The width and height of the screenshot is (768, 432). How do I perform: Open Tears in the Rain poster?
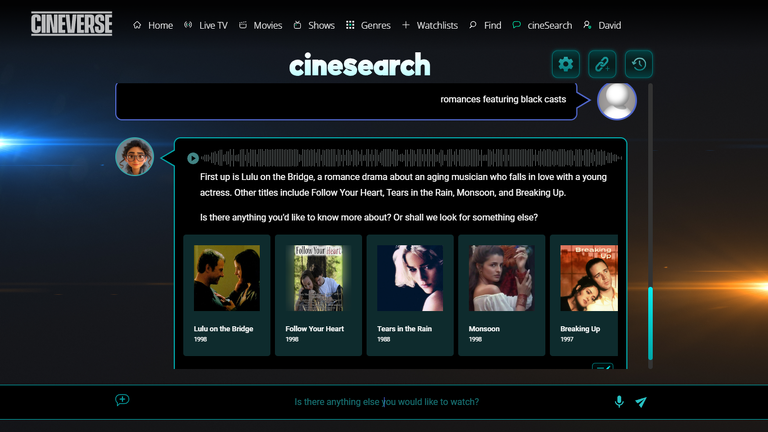pos(410,278)
